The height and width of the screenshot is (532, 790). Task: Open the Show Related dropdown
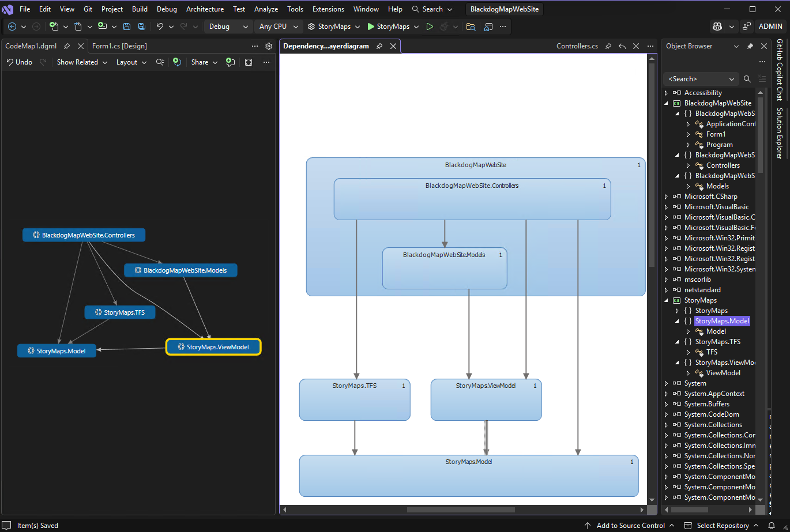(x=82, y=62)
